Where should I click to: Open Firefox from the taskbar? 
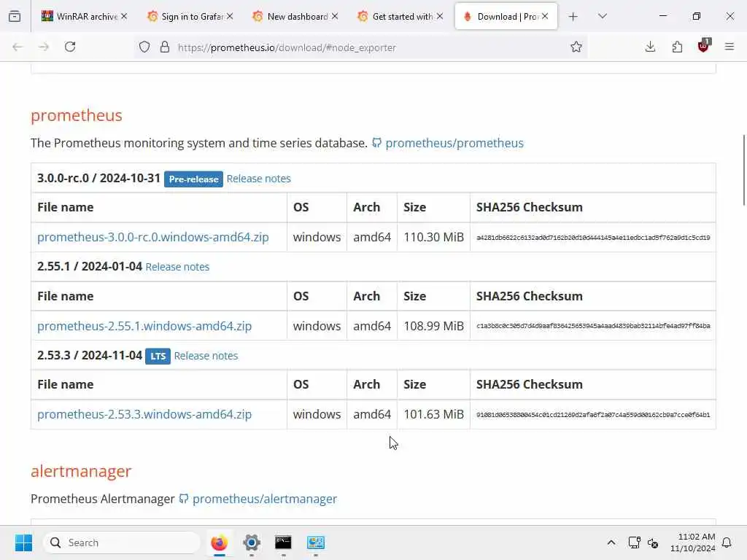[219, 542]
